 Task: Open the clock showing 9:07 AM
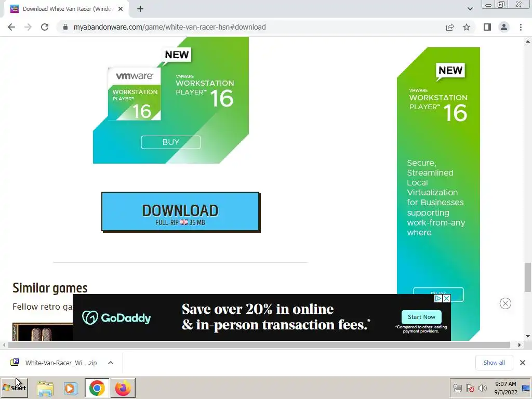(x=506, y=388)
